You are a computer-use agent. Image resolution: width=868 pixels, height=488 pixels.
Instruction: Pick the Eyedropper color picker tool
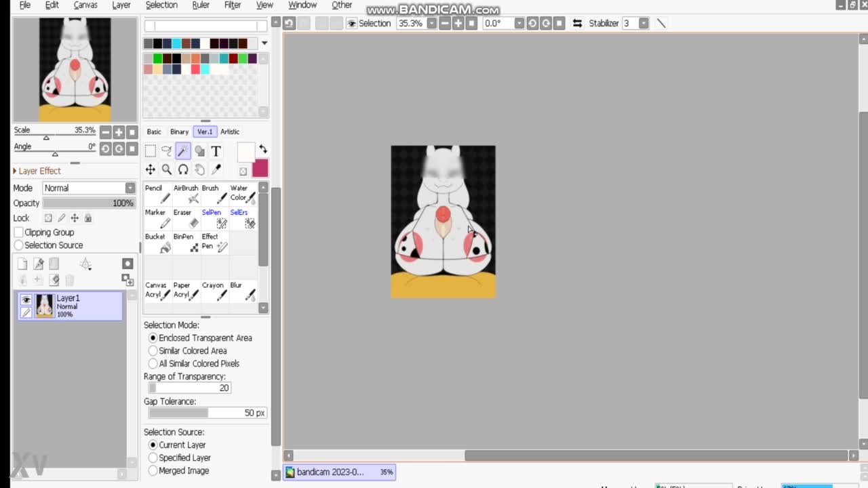pos(216,169)
